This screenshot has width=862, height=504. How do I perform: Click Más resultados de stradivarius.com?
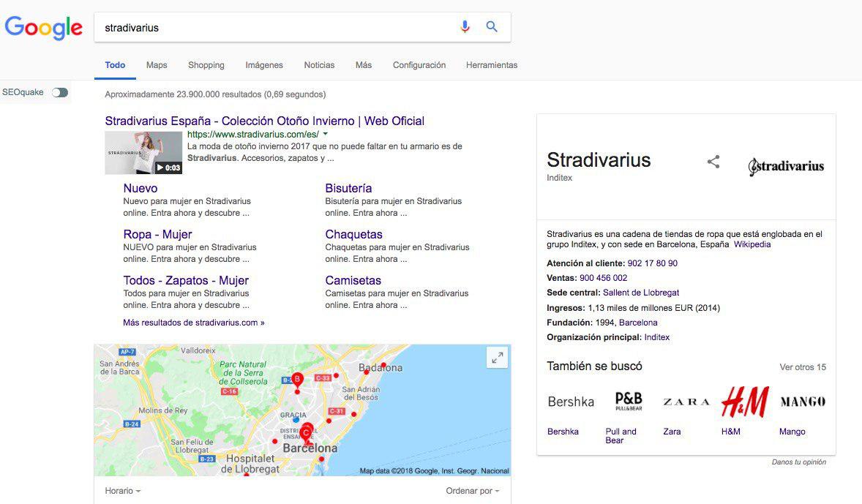(193, 323)
